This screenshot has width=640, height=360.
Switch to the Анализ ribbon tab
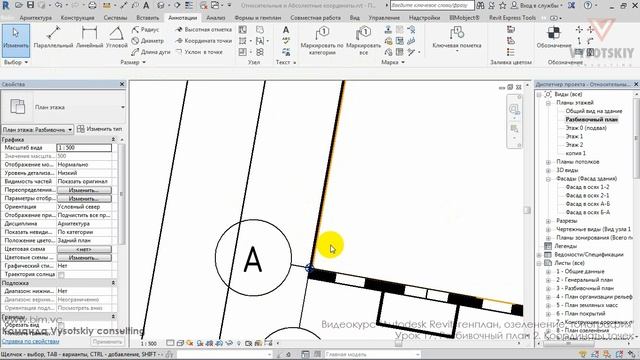click(x=216, y=18)
